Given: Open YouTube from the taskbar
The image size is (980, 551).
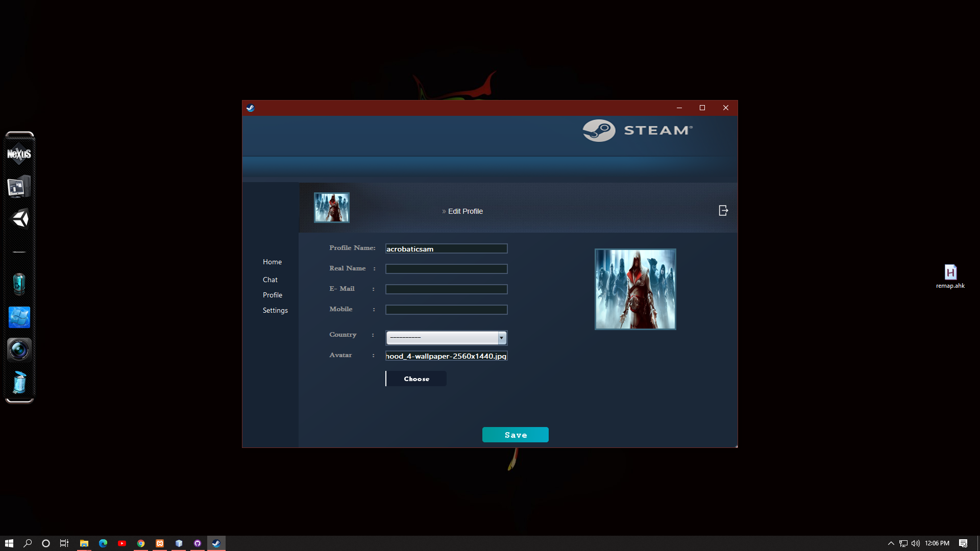Looking at the screenshot, I should (122, 543).
